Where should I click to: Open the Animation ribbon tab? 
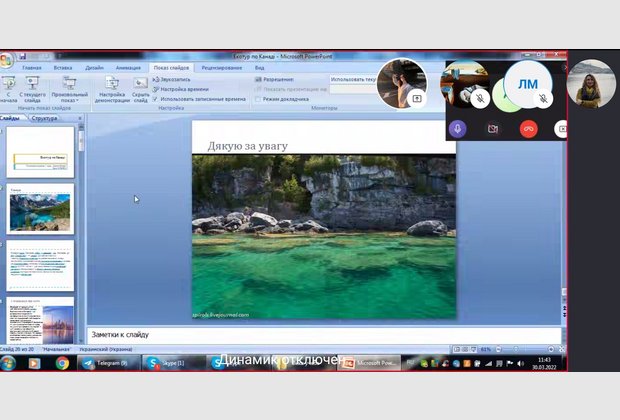point(128,68)
